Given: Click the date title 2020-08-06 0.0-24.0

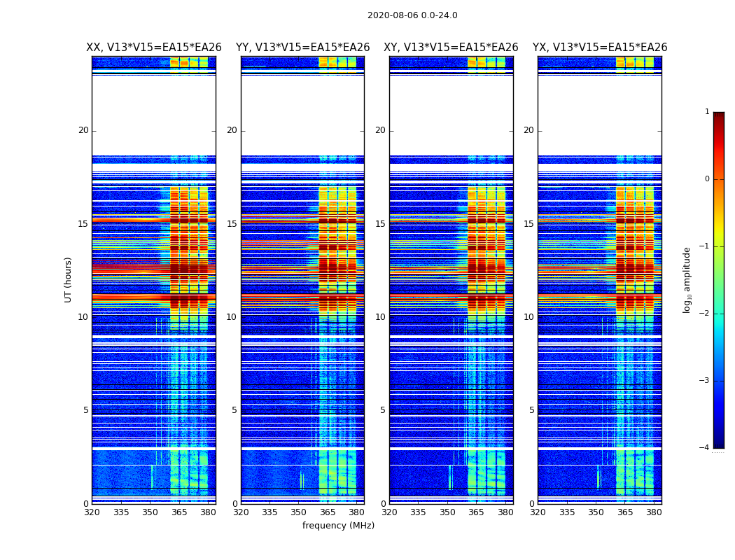Looking at the screenshot, I should (x=412, y=15).
